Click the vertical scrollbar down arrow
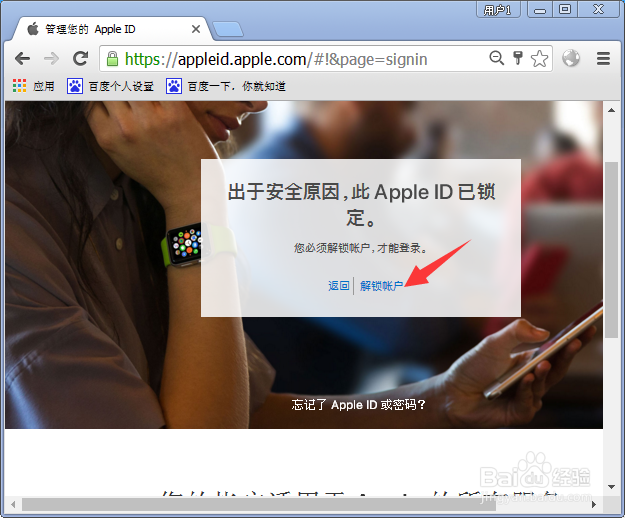 click(611, 487)
